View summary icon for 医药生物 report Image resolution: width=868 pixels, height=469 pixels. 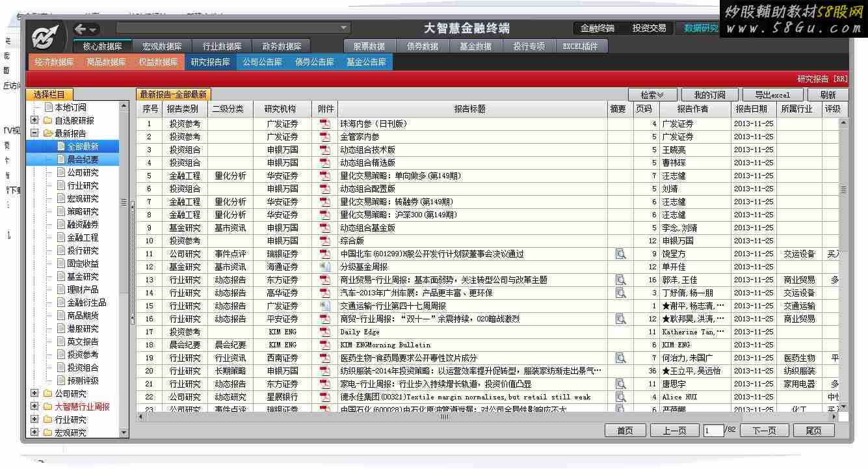click(x=621, y=358)
